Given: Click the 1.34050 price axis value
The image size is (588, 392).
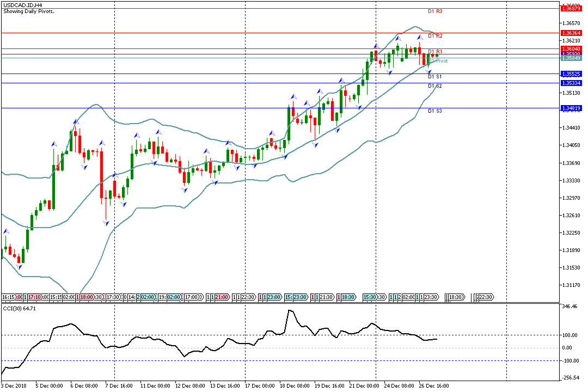Looking at the screenshot, I should 571,145.
